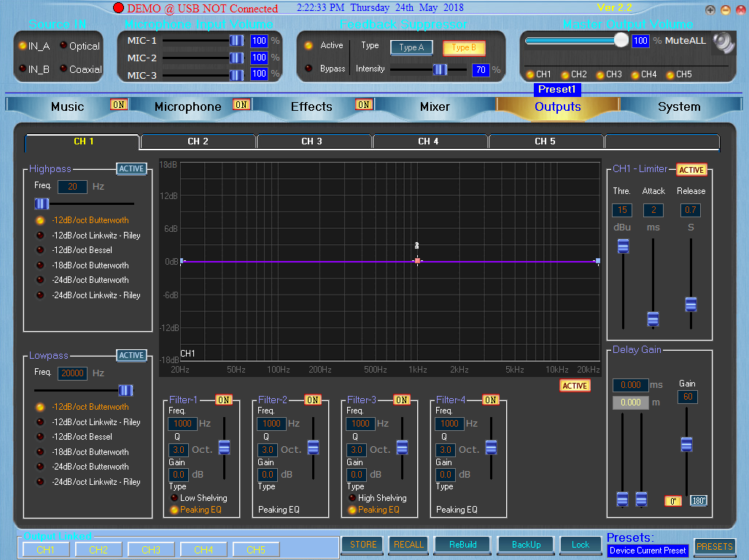
Task: Open the PRESETS button
Action: click(715, 547)
